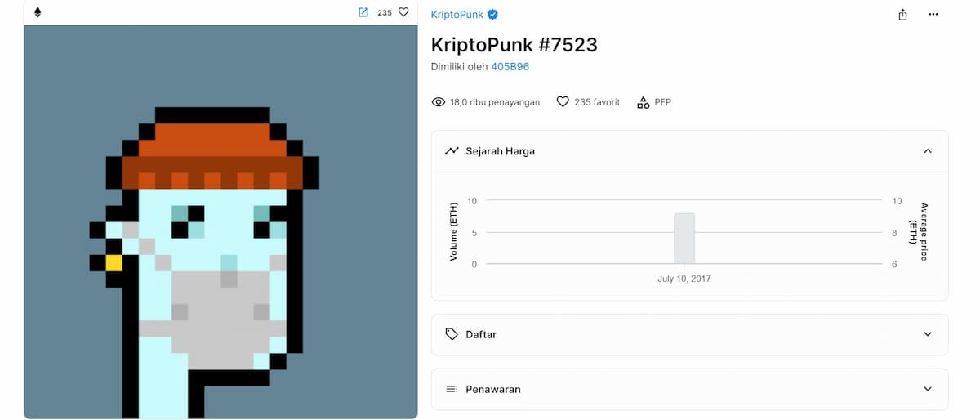Screen dimensions: 980x420
Task: Expand the Daftar section chevron
Action: (x=927, y=334)
